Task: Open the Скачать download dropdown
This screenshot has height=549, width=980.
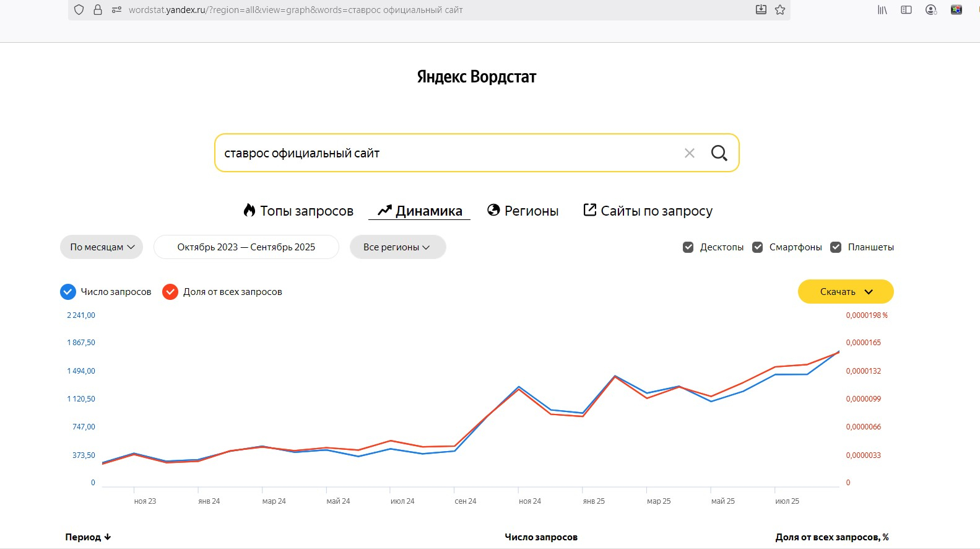Action: [845, 292]
